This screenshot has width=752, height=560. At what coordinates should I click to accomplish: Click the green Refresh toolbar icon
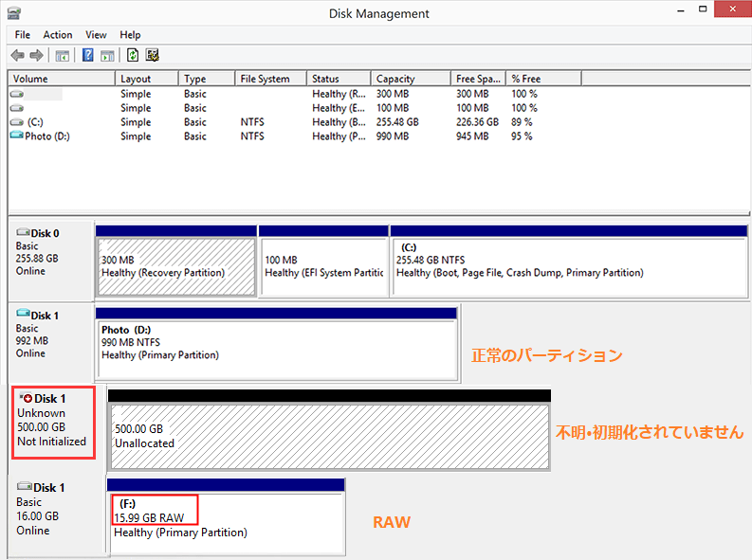pyautogui.click(x=133, y=56)
